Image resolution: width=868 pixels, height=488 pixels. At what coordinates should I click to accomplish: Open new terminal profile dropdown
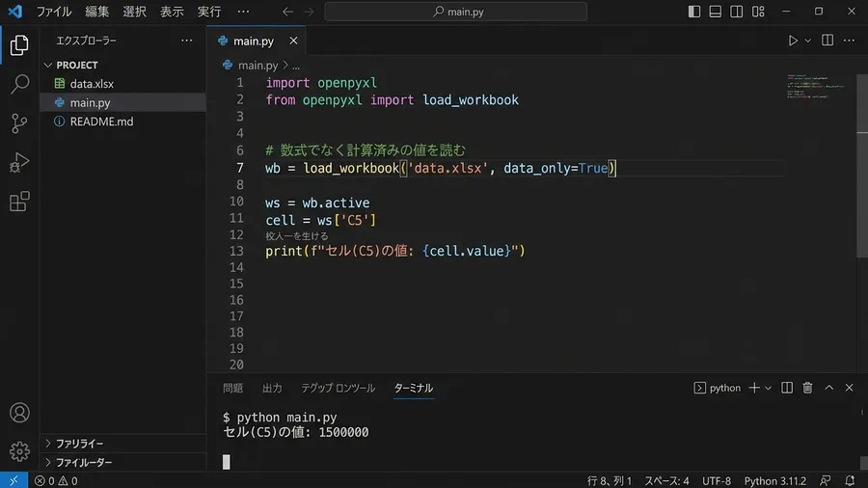point(768,388)
